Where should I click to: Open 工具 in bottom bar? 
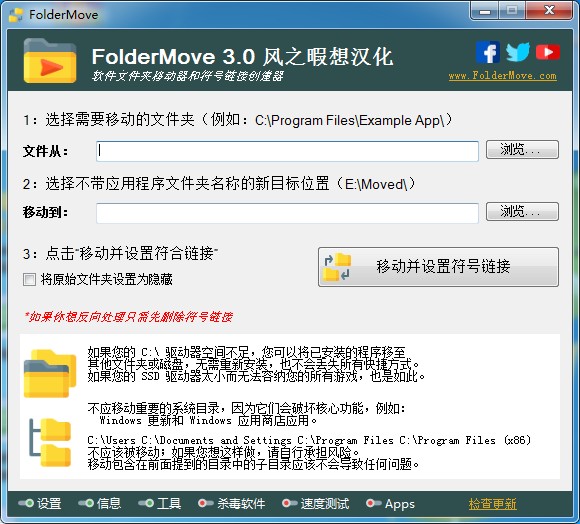click(x=160, y=503)
